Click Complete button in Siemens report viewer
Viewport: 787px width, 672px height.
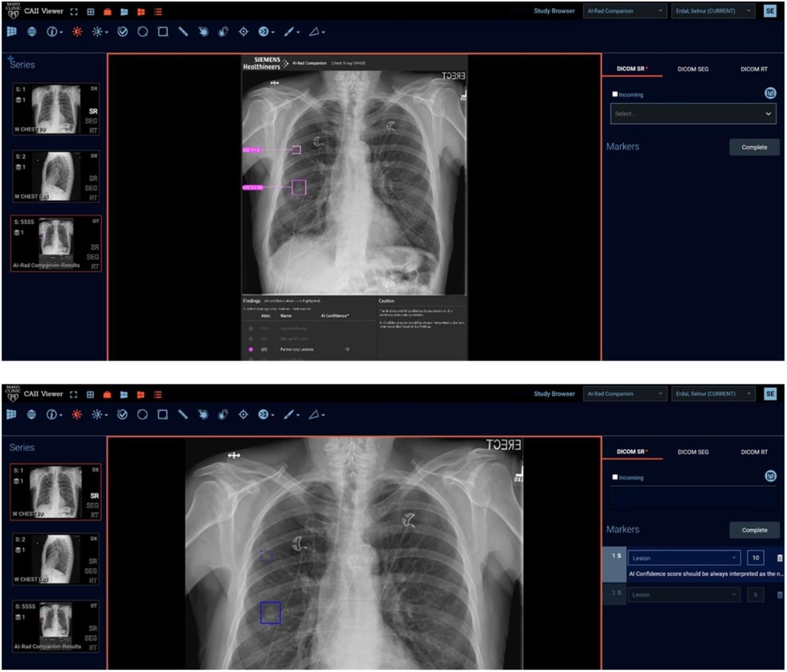754,148
